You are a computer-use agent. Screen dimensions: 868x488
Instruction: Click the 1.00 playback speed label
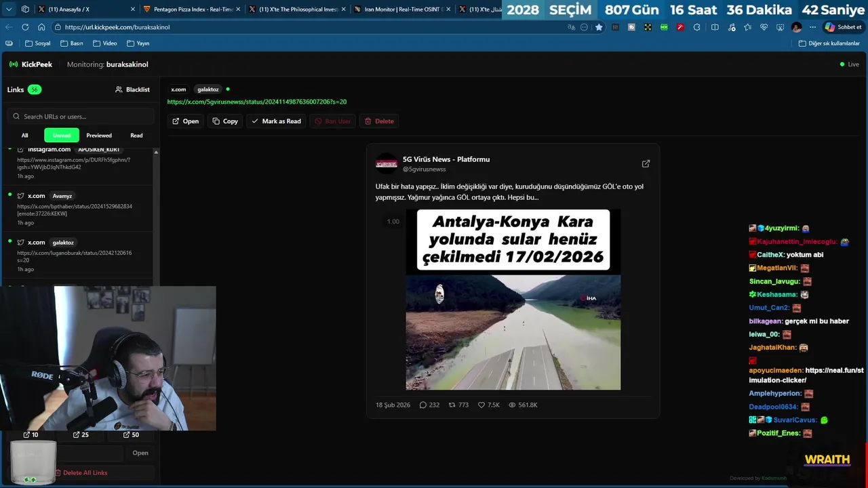(393, 222)
